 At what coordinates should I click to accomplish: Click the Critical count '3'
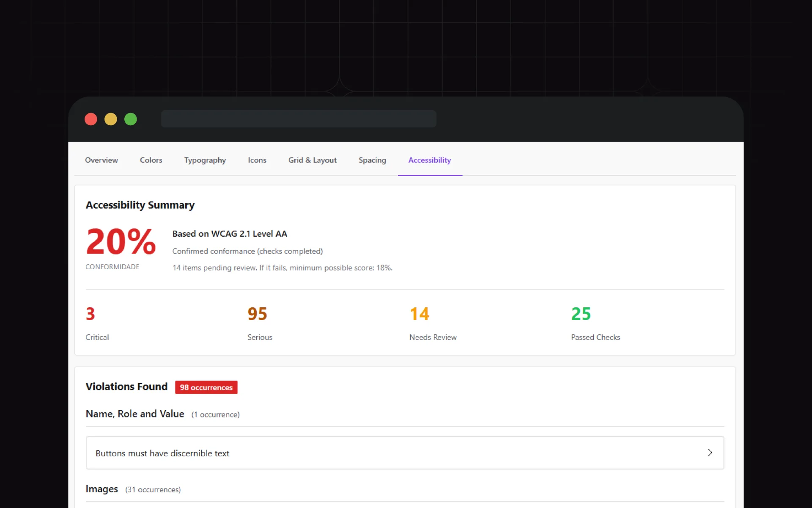click(x=91, y=314)
